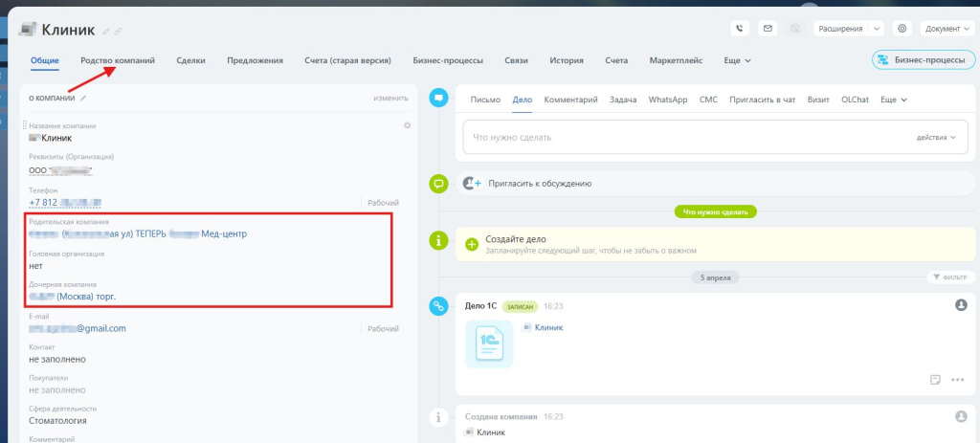Open Расширения dropdown arrow
980x443 pixels.
click(x=877, y=28)
